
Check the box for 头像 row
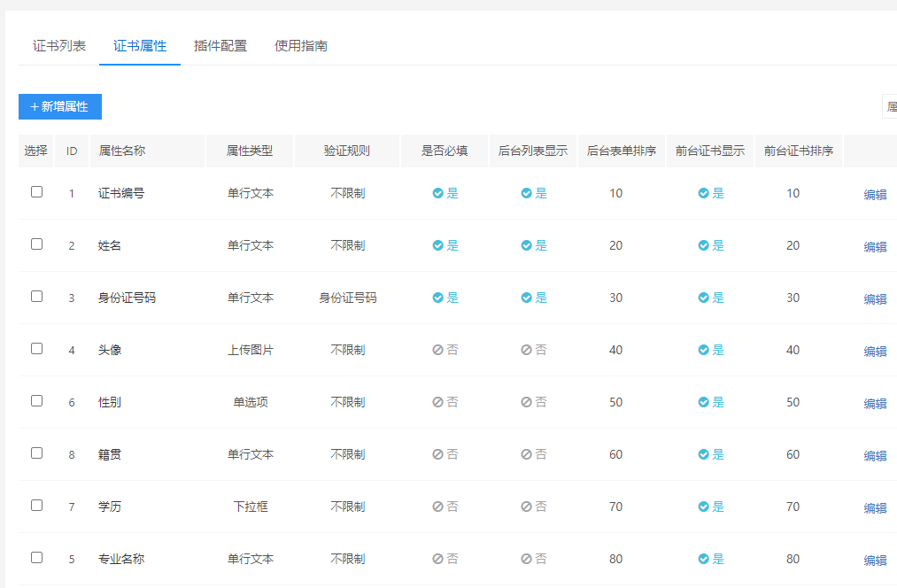coord(36,348)
